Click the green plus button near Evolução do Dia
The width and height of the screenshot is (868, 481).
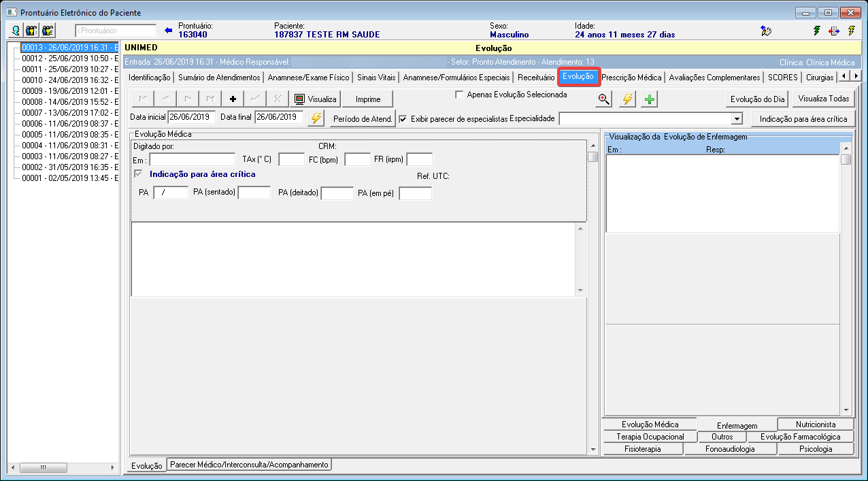tap(650, 99)
